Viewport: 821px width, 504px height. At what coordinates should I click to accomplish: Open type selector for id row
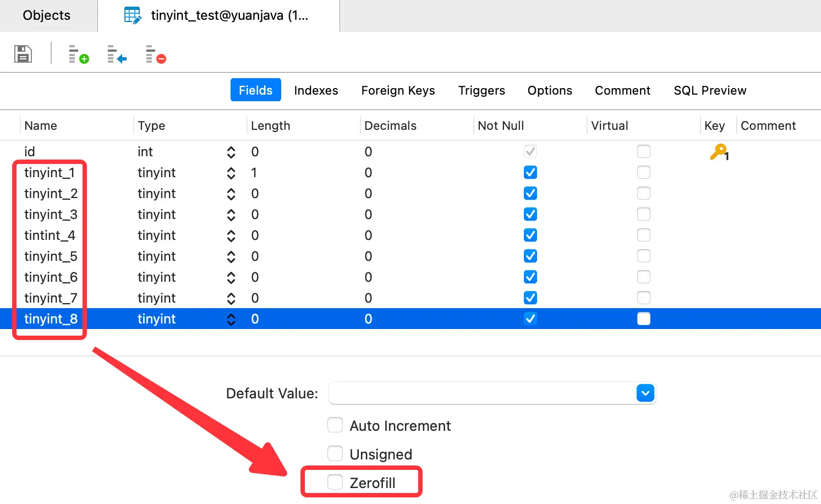pyautogui.click(x=231, y=152)
